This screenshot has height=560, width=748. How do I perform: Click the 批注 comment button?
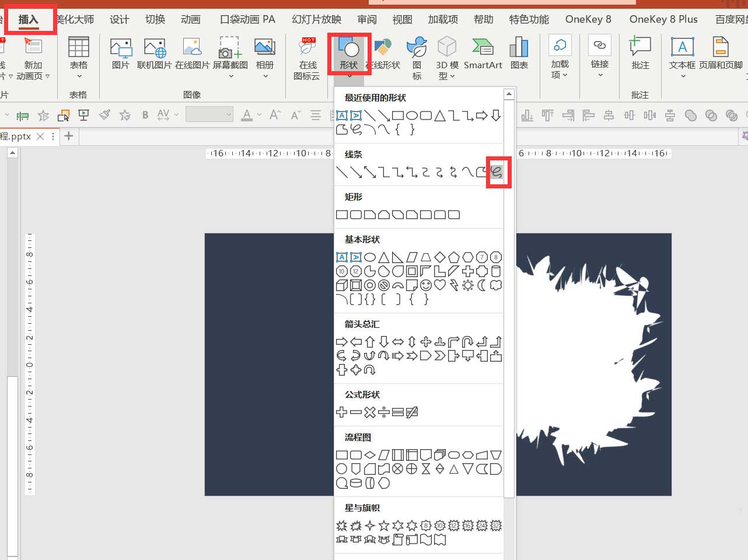[x=640, y=53]
